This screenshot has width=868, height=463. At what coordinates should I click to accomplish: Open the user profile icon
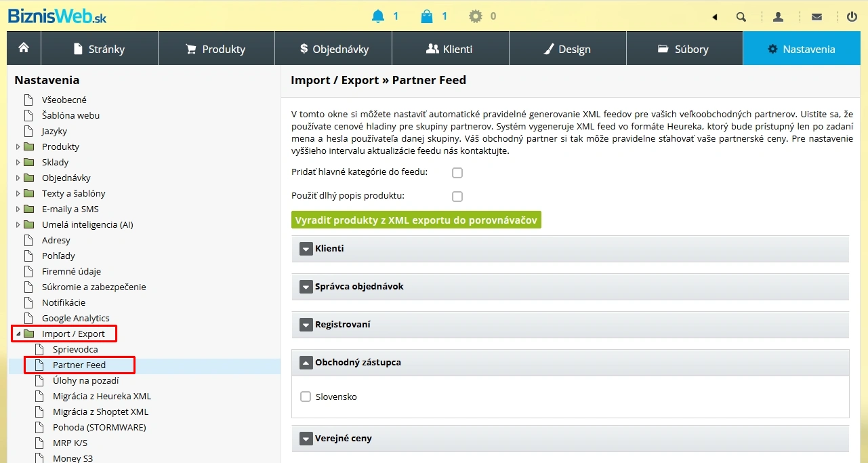(779, 16)
